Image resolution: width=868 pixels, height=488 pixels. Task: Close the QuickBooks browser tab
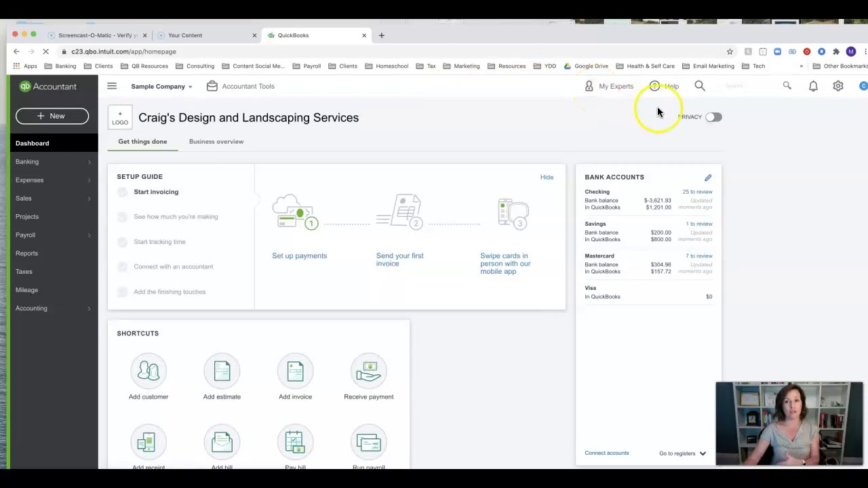click(364, 35)
